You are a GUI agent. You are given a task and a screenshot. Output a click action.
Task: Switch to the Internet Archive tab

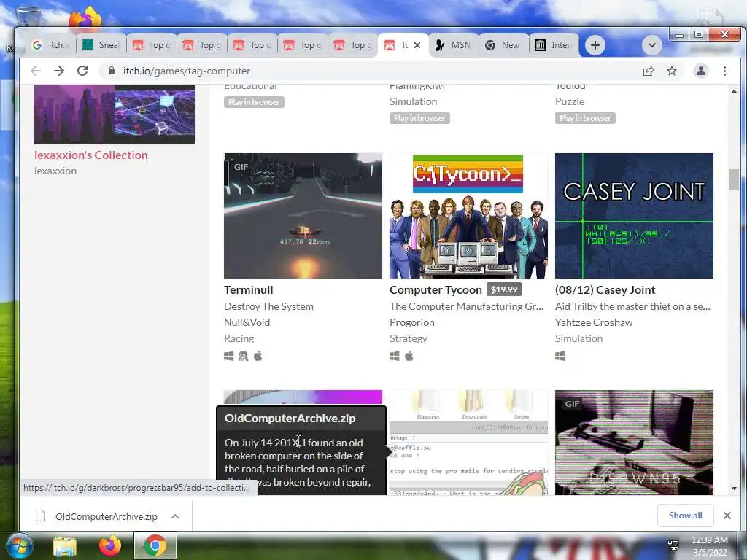click(x=554, y=45)
